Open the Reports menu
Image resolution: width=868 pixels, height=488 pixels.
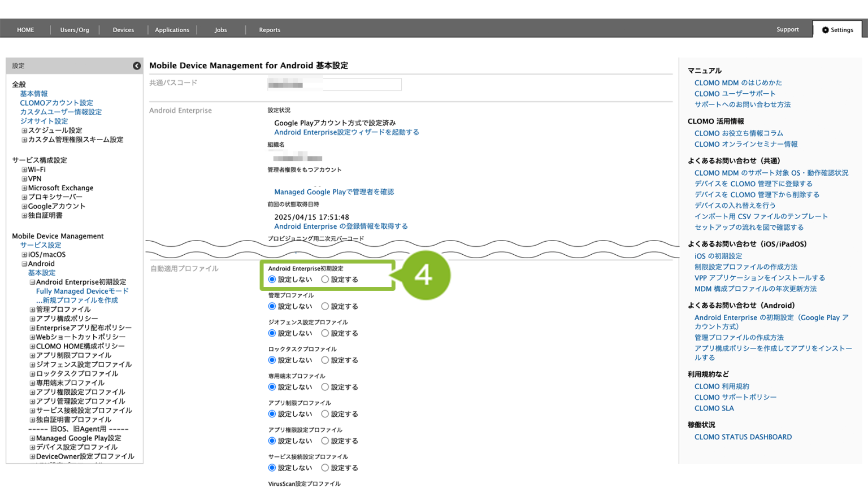pyautogui.click(x=270, y=30)
